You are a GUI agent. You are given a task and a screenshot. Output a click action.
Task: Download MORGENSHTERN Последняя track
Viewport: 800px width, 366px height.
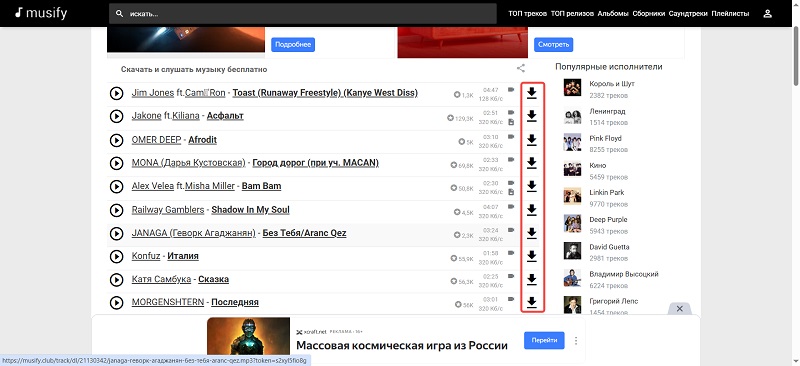pyautogui.click(x=532, y=303)
